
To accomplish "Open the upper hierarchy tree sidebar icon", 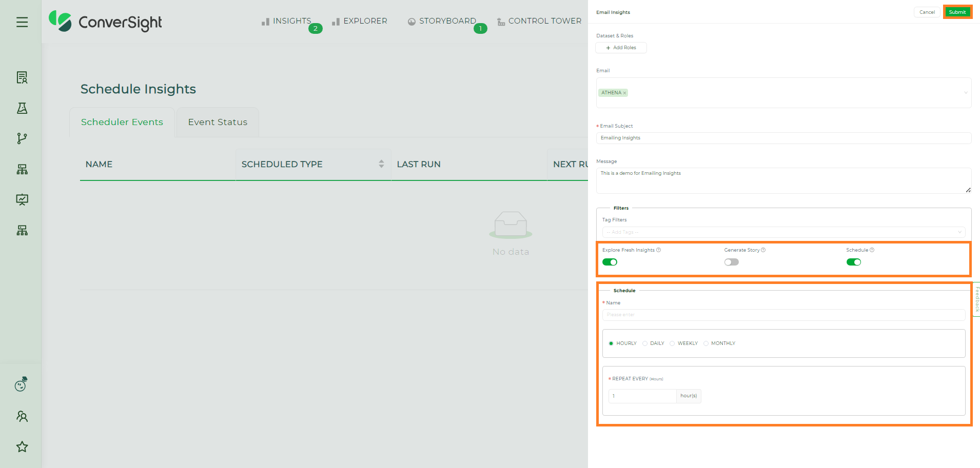I will pyautogui.click(x=22, y=169).
